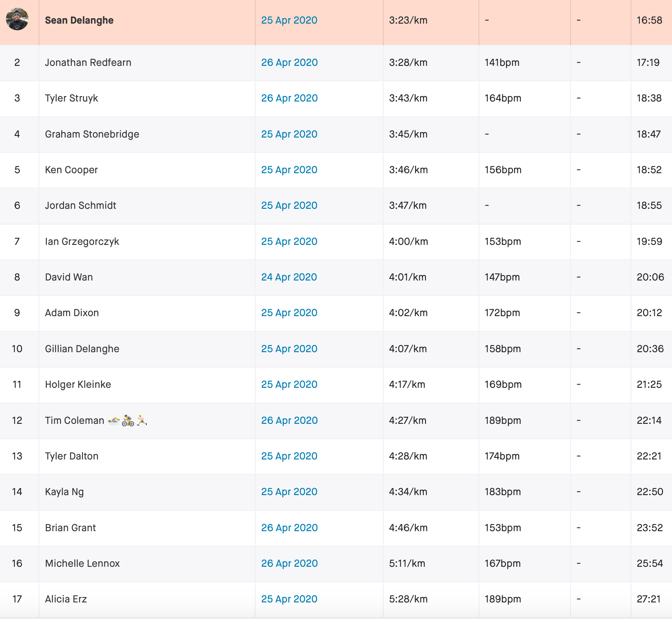Image resolution: width=672 pixels, height=619 pixels.
Task: Open Graham Stonebridge's 25 Apr 2020 activity
Action: point(289,134)
